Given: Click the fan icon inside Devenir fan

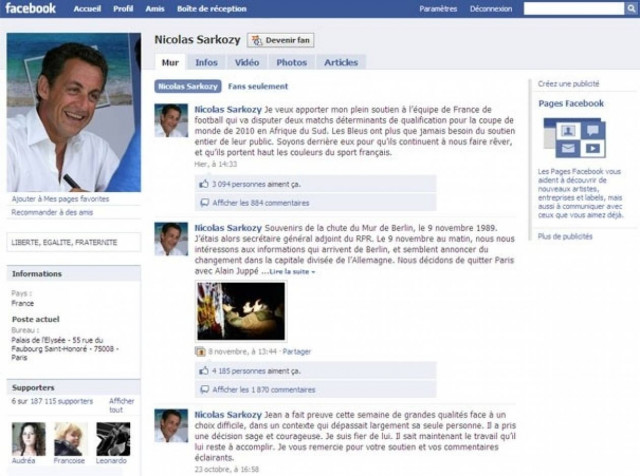Looking at the screenshot, I should click(x=256, y=40).
